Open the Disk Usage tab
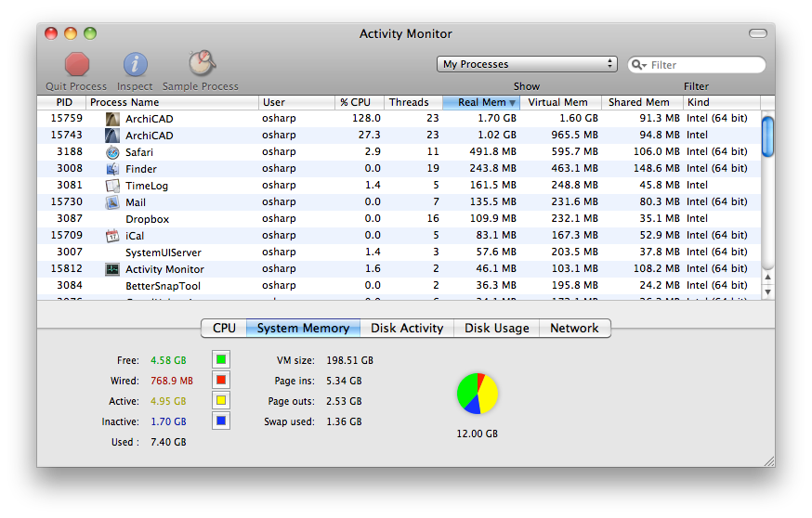Screen dimensions: 812x518 [x=497, y=328]
